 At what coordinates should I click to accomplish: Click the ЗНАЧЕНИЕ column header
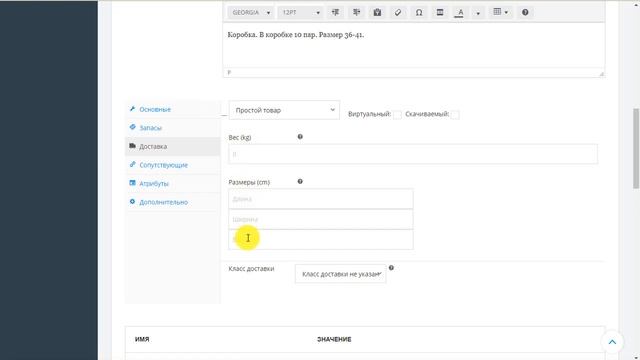point(334,339)
